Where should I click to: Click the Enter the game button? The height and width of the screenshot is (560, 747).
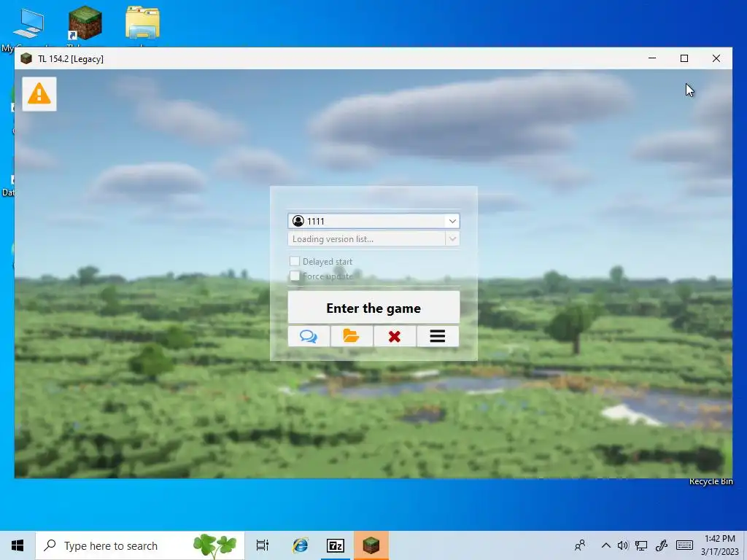373,308
